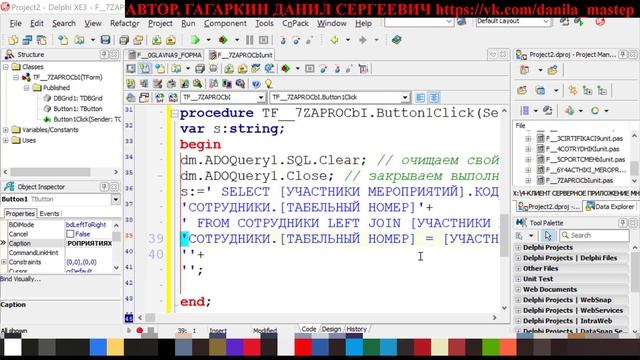Click the Tool Palette arrow pointer icon
640x360 pixels.
[548, 236]
